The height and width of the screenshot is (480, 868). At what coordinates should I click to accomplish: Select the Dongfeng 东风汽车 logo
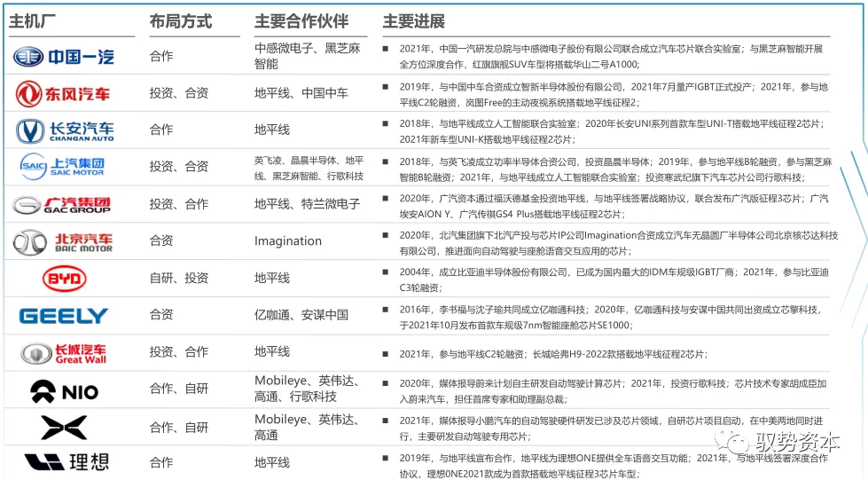coord(64,93)
